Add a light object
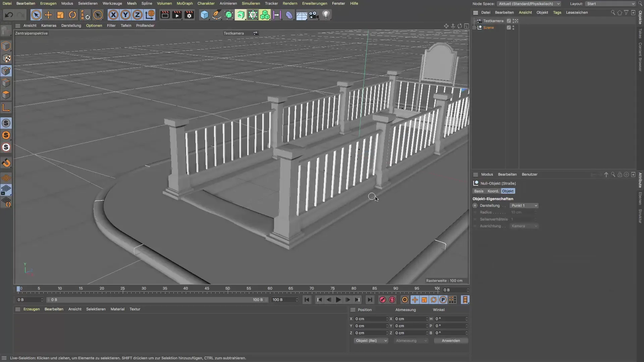 (326, 15)
